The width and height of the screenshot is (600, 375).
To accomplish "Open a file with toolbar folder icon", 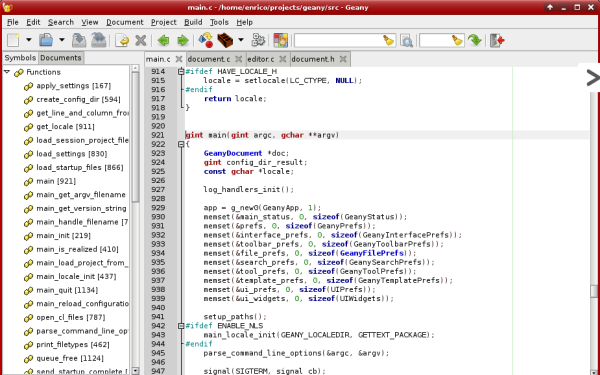I will (x=46, y=40).
